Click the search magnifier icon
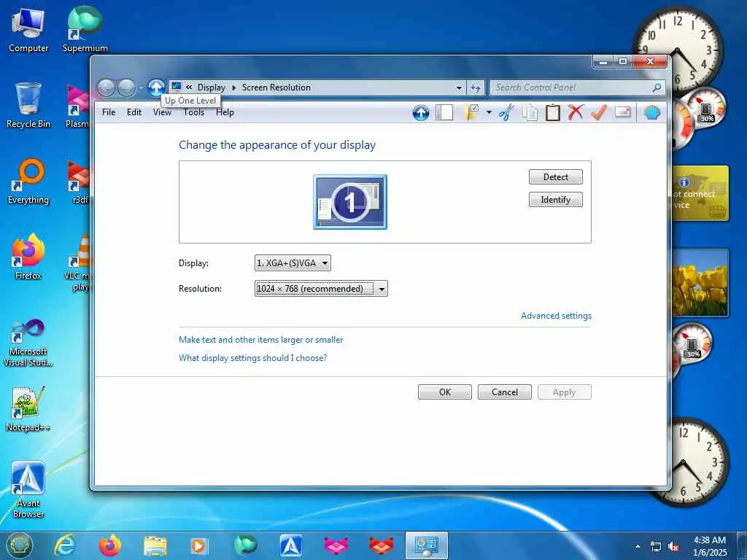The width and height of the screenshot is (747, 560). [x=657, y=87]
